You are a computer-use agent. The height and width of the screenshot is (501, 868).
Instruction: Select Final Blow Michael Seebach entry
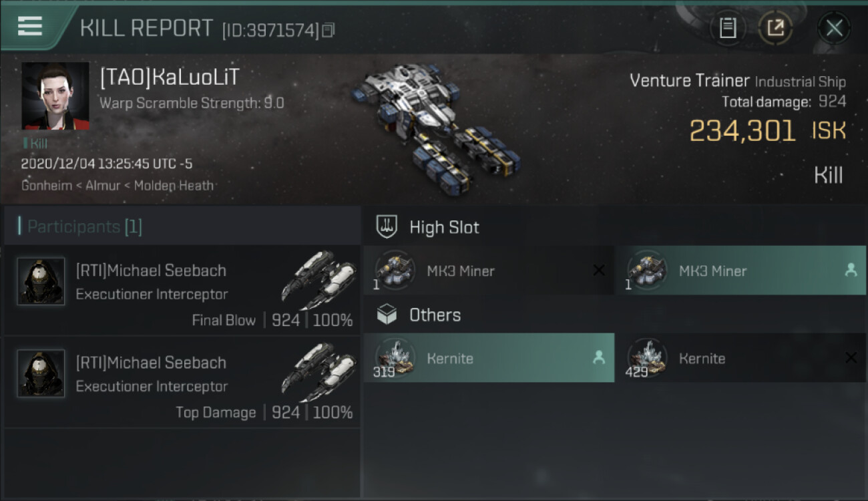[x=182, y=291]
